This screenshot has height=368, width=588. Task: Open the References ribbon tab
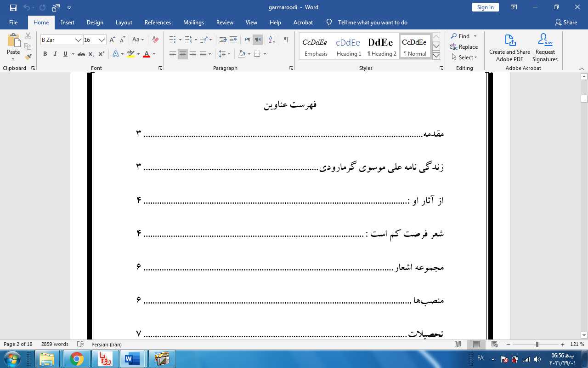coord(158,23)
